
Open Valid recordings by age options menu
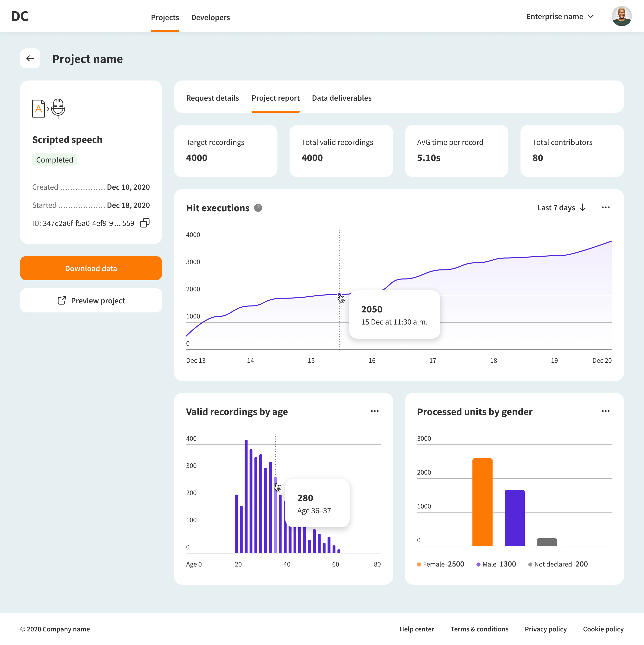[374, 411]
